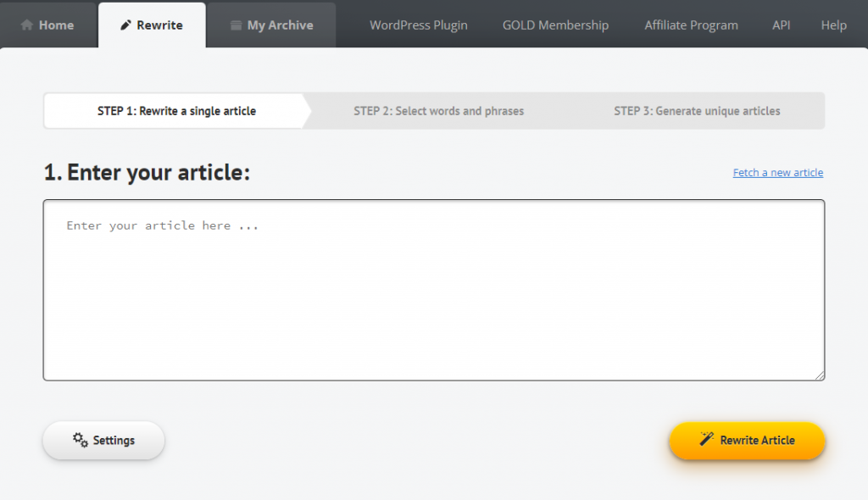Follow the Fetch a new article link
868x500 pixels.
click(x=777, y=173)
